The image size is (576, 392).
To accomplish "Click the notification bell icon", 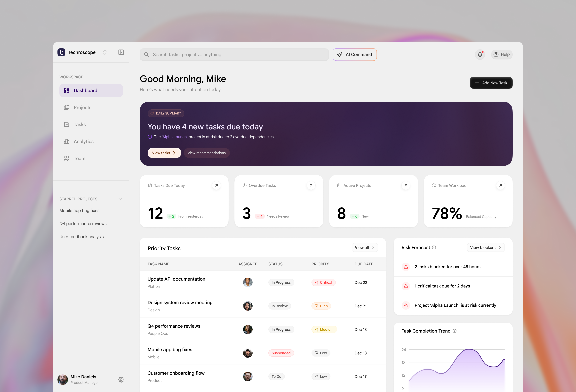I will click(x=480, y=55).
